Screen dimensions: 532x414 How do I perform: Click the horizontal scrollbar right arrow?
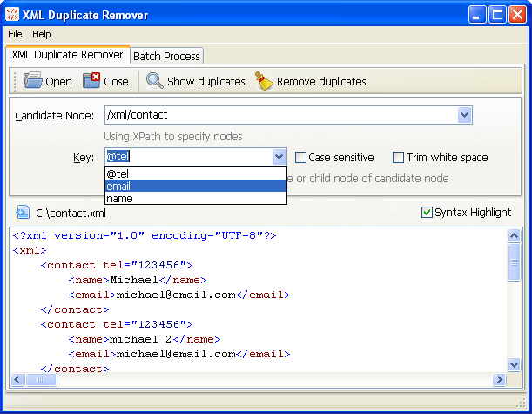pos(499,379)
